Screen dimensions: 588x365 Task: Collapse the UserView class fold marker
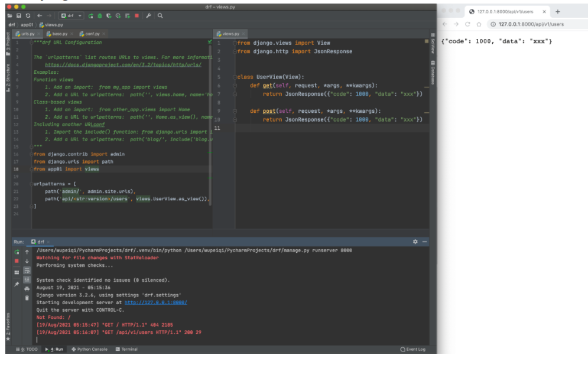[x=235, y=77]
